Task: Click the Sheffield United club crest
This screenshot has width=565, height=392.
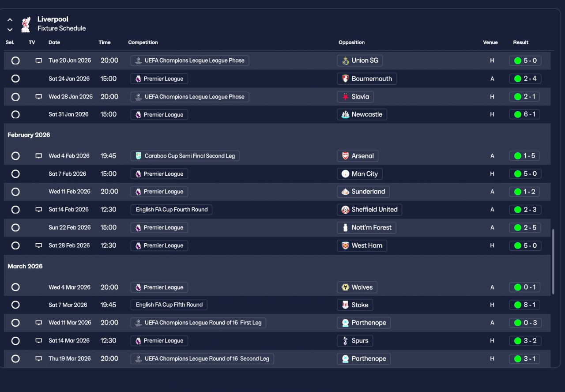Action: pyautogui.click(x=346, y=210)
